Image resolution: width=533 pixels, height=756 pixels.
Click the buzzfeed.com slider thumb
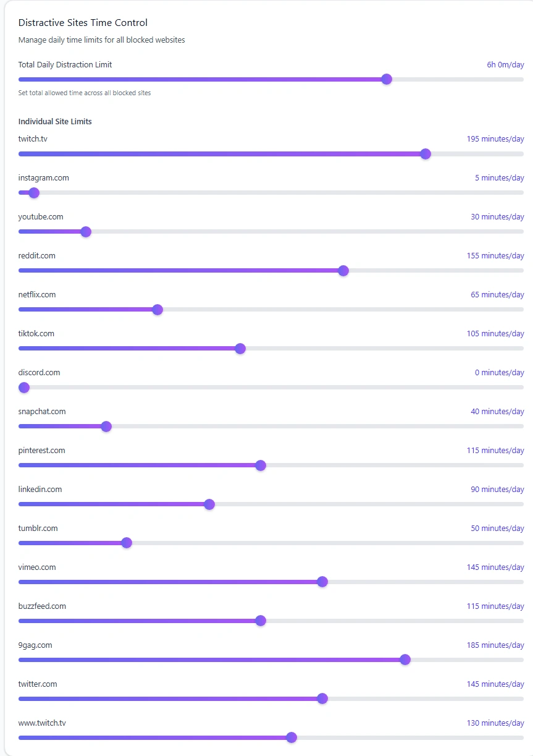[261, 621]
